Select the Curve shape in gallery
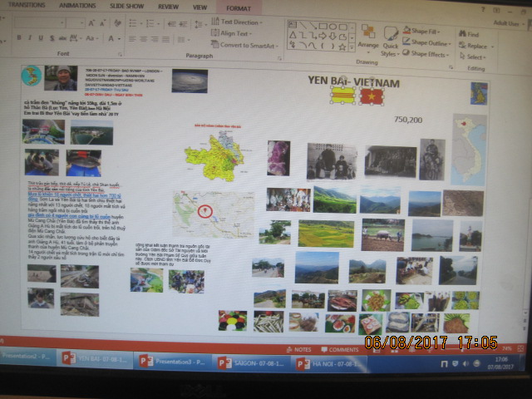This screenshot has height=399, width=532. click(313, 46)
